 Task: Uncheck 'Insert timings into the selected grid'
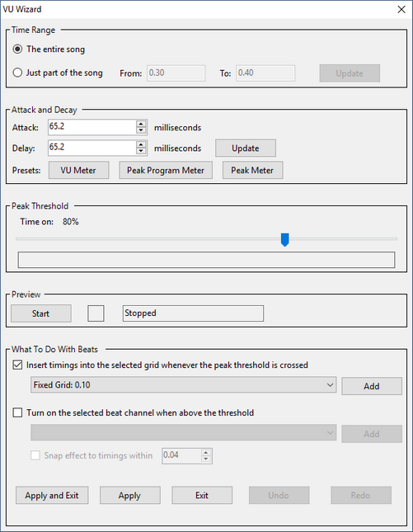(x=17, y=365)
